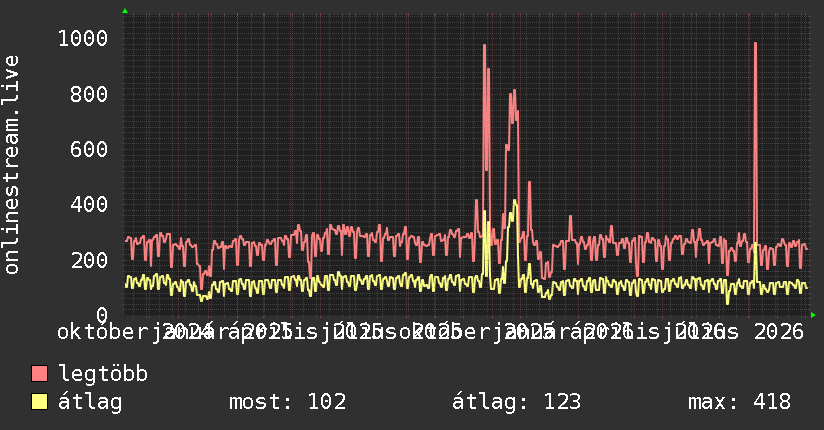Image resolution: width=824 pixels, height=430 pixels.
Task: Select the átlag legend label beside the yellow swatch
Action: [90, 402]
